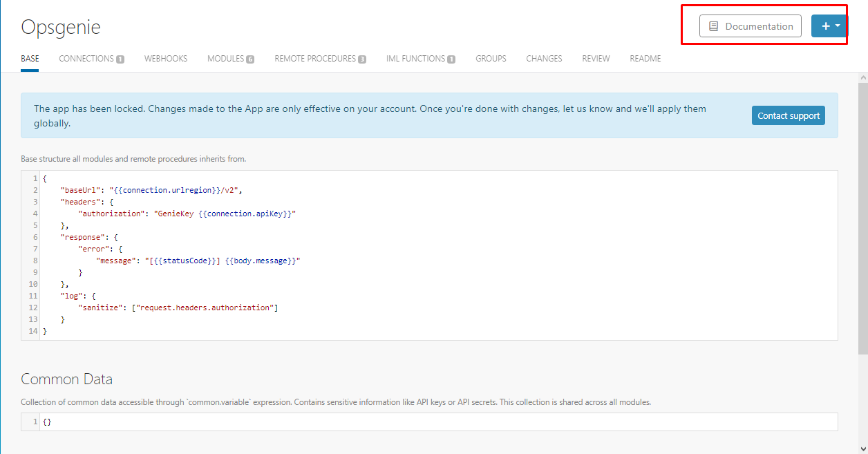Show the README tab
The width and height of the screenshot is (868, 454).
pyautogui.click(x=645, y=59)
